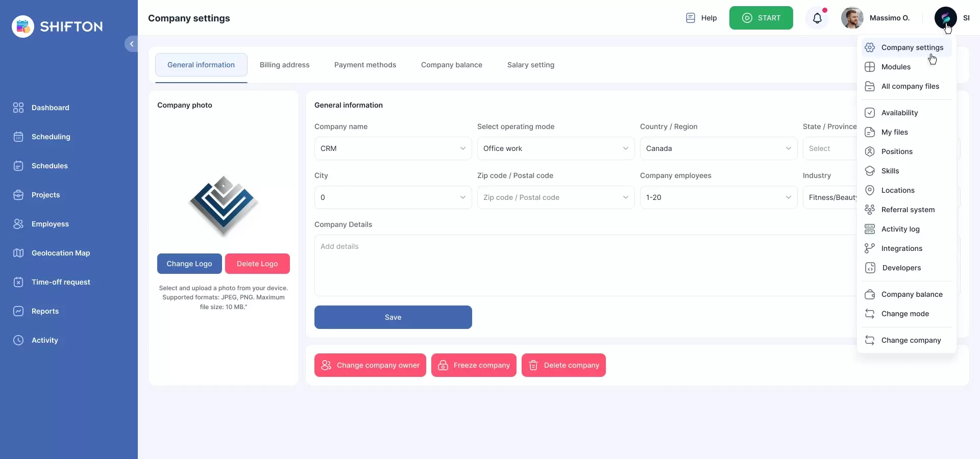This screenshot has height=459, width=980.
Task: Click the Help document icon
Action: [690, 18]
